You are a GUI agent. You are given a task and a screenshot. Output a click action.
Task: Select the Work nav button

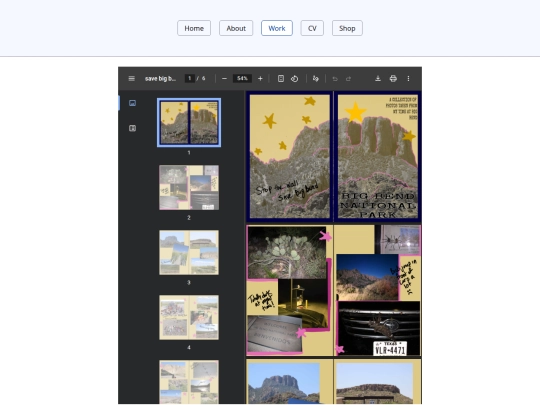click(277, 28)
